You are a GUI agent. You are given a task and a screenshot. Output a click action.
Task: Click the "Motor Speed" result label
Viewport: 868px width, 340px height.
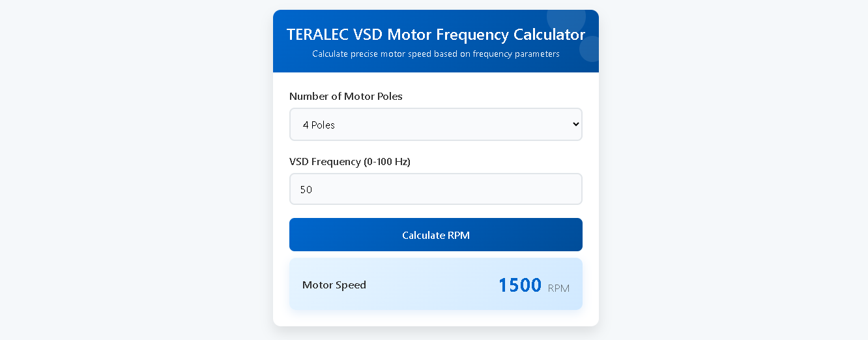[x=334, y=285]
